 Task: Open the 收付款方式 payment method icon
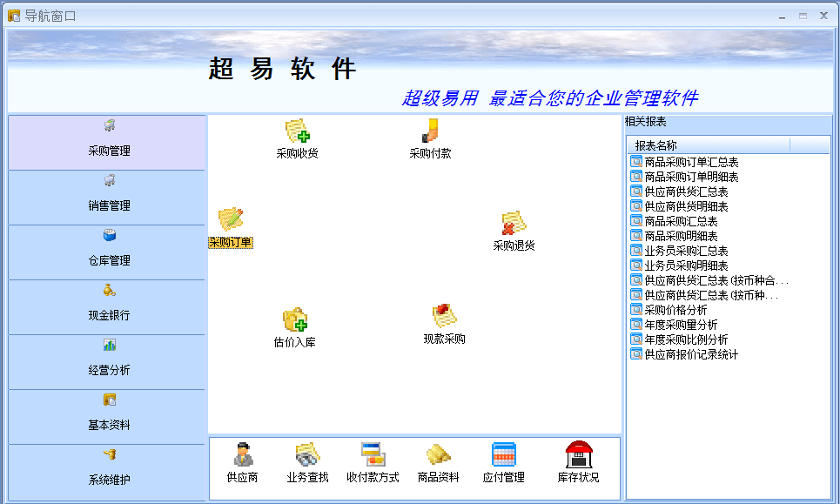point(373,456)
